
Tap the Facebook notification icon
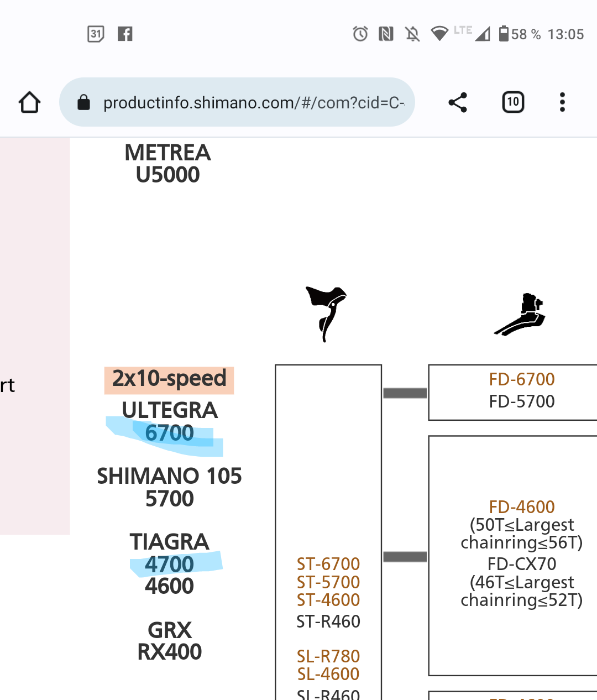coord(125,34)
